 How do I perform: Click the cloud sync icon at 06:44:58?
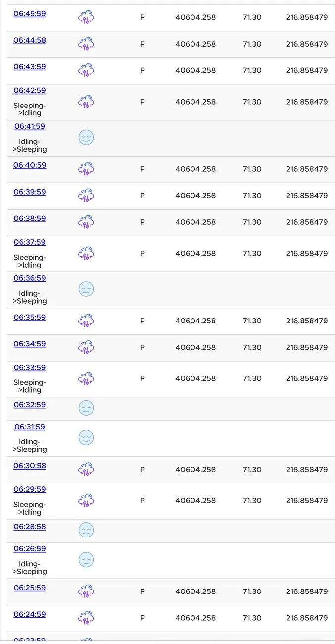pos(86,44)
